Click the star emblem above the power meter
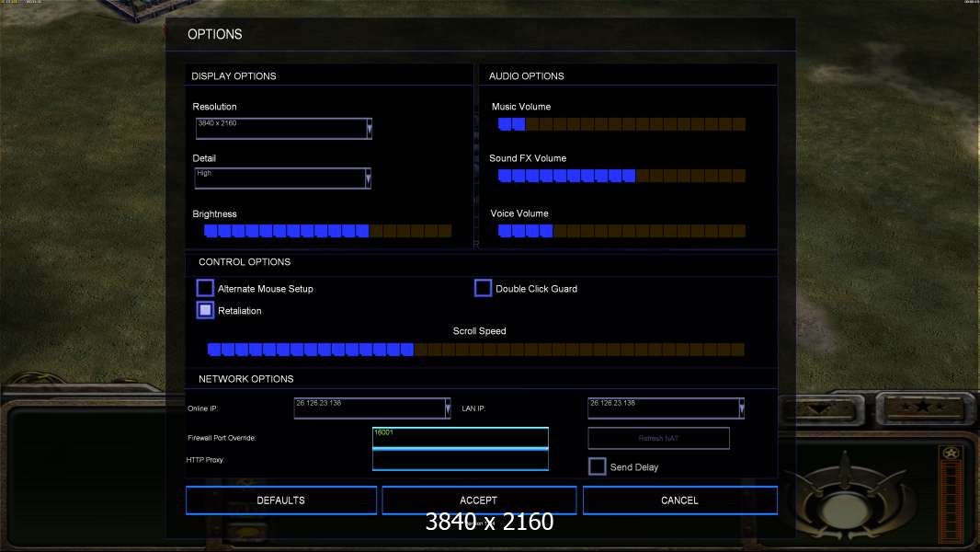The width and height of the screenshot is (980, 552). 951,453
